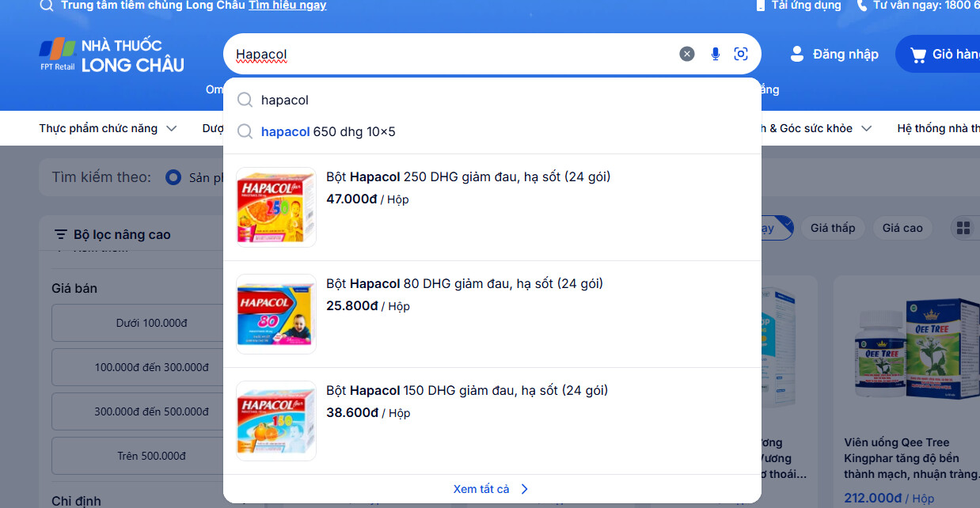Start voice search with microphone icon
Screen dimensions: 980x508
(716, 54)
